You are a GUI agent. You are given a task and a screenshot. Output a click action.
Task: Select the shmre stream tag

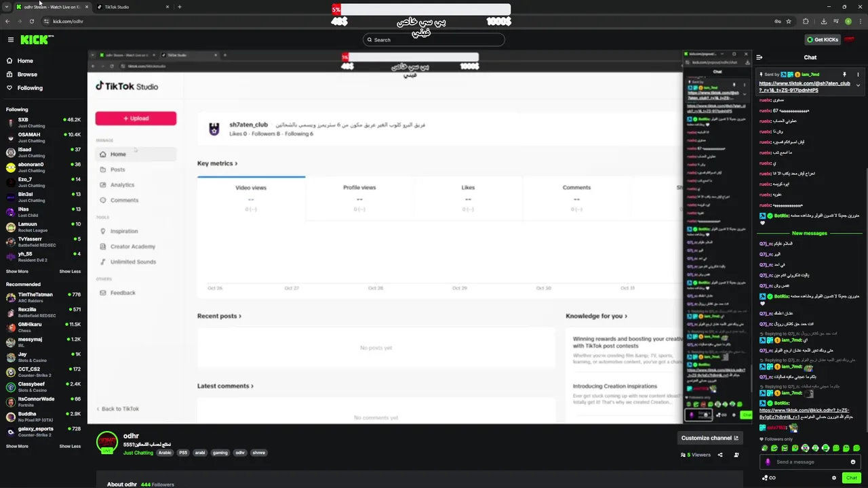[x=259, y=453]
